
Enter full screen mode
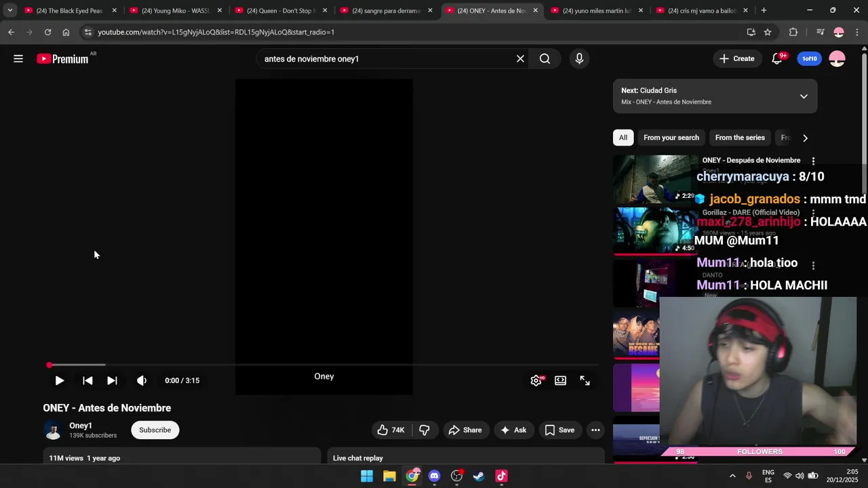pyautogui.click(x=585, y=380)
